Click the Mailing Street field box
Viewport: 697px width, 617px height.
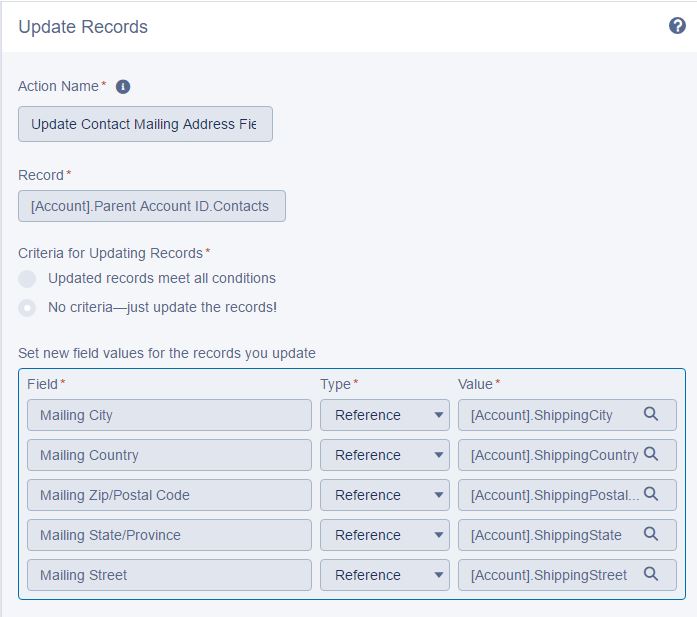tap(169, 575)
